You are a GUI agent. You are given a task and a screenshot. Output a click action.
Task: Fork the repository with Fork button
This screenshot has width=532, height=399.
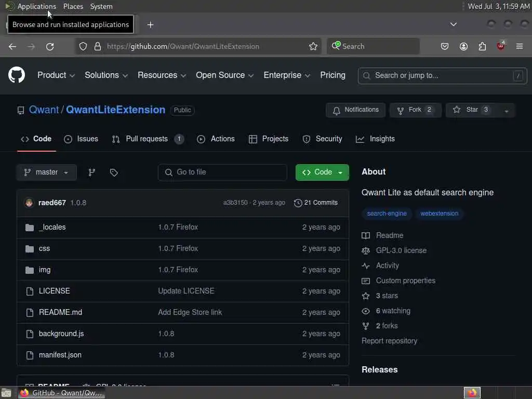[415, 110]
